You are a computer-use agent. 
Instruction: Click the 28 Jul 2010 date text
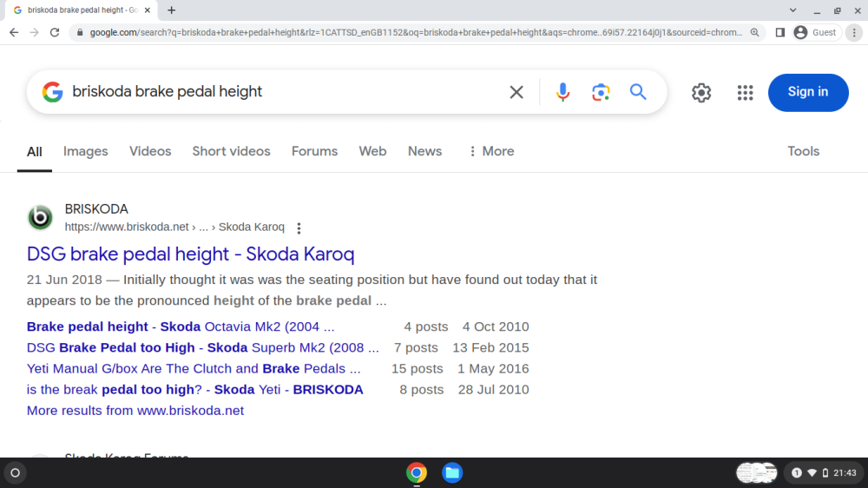pos(493,390)
